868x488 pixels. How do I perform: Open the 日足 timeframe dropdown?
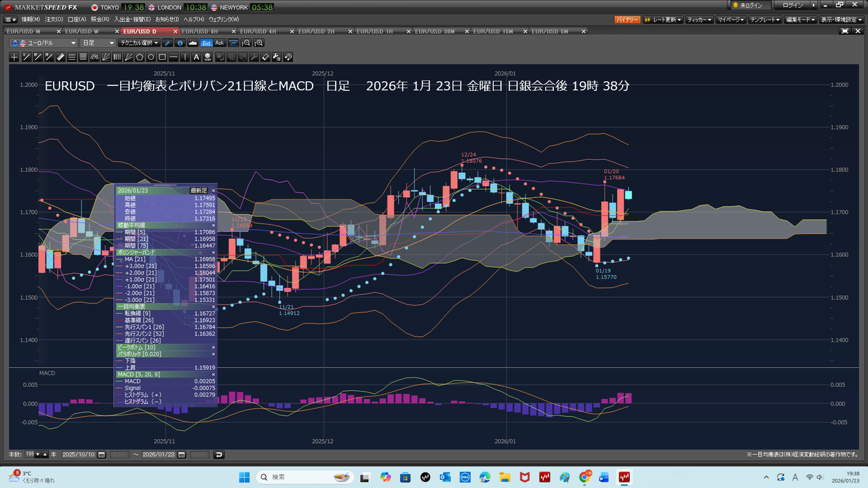[112, 43]
